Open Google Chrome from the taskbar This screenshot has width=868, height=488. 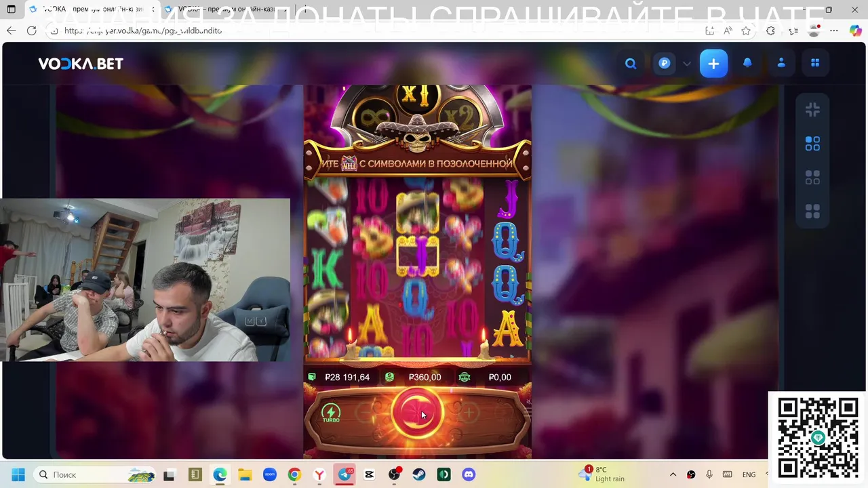point(294,474)
